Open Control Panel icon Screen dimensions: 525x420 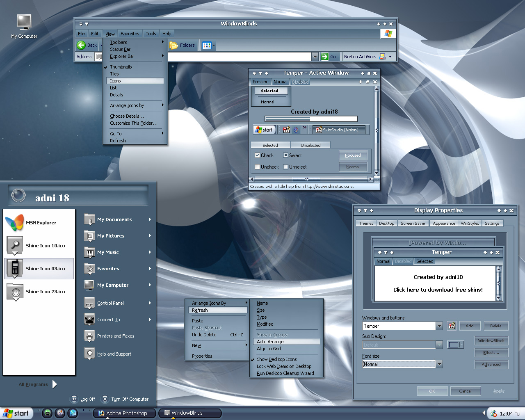89,303
